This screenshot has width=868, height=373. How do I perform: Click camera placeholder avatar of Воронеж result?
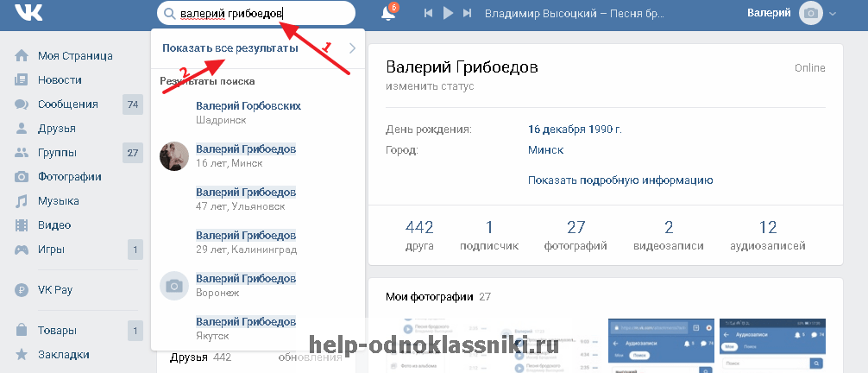click(174, 286)
